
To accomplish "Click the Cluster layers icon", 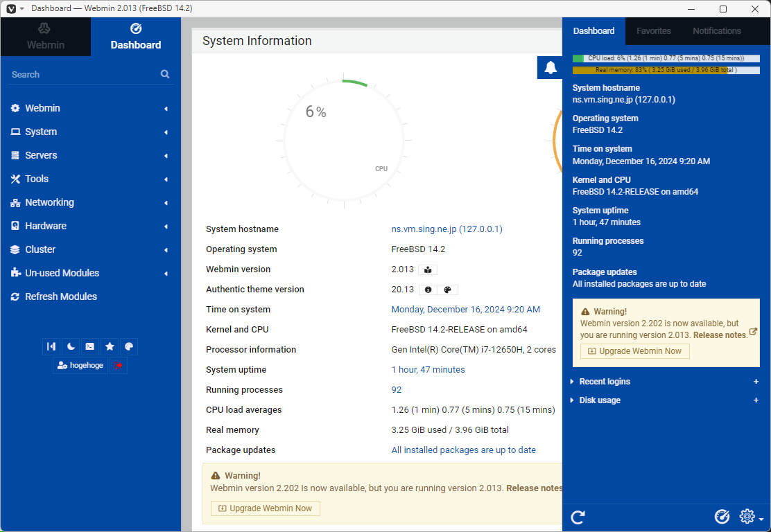I will (x=15, y=249).
